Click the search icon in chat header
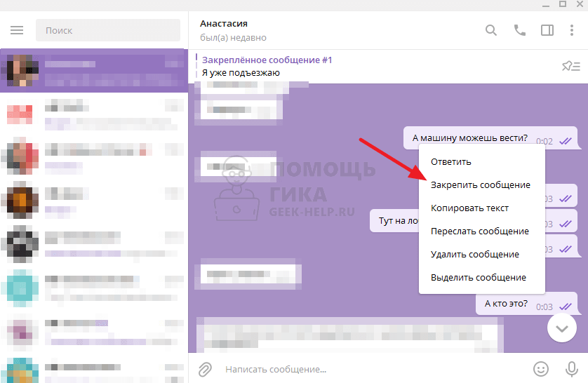Viewport: 588px width, 383px height. (491, 30)
